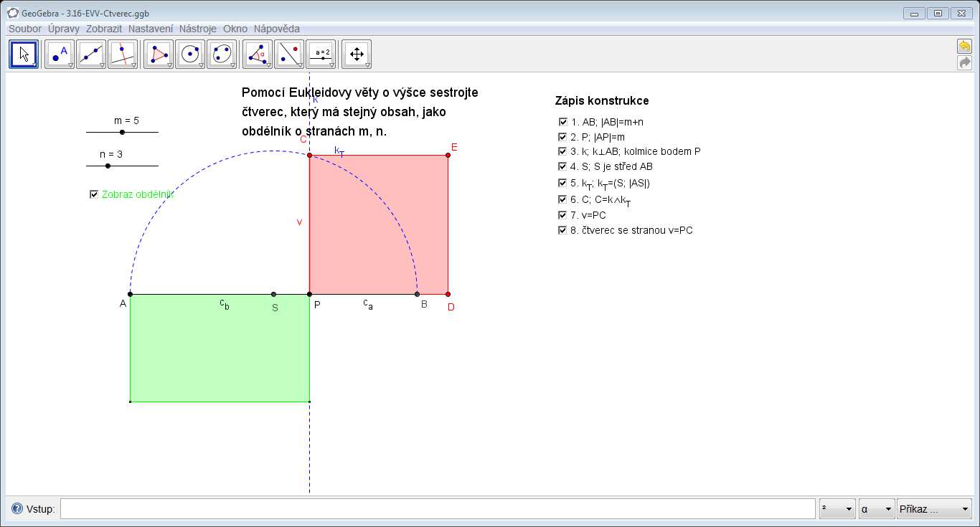This screenshot has height=527, width=980.
Task: Select the New Point tool
Action: click(60, 54)
